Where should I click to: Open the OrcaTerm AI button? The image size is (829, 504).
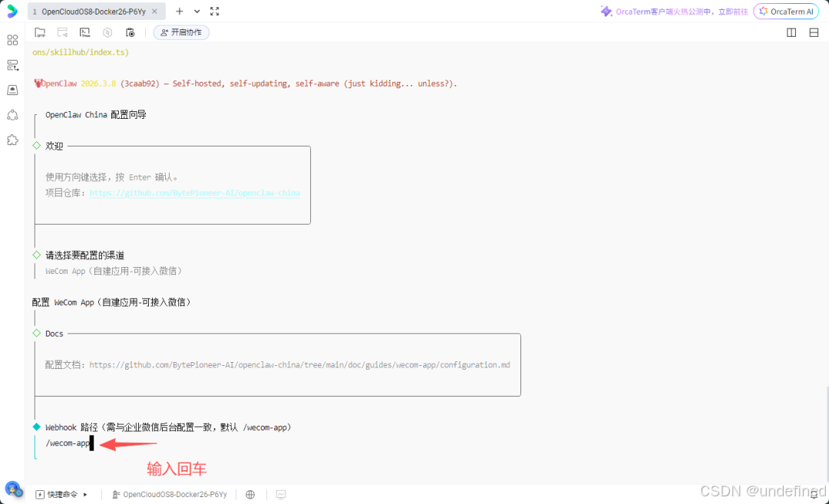click(x=786, y=11)
